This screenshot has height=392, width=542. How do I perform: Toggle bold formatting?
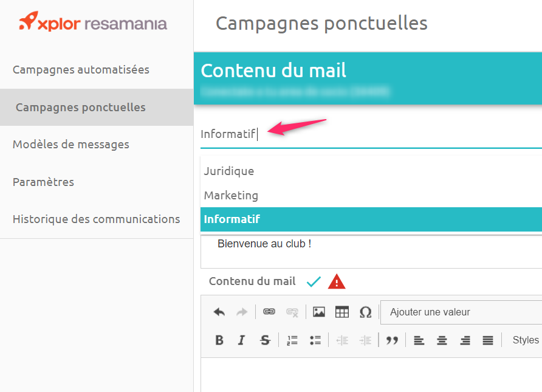click(x=219, y=340)
